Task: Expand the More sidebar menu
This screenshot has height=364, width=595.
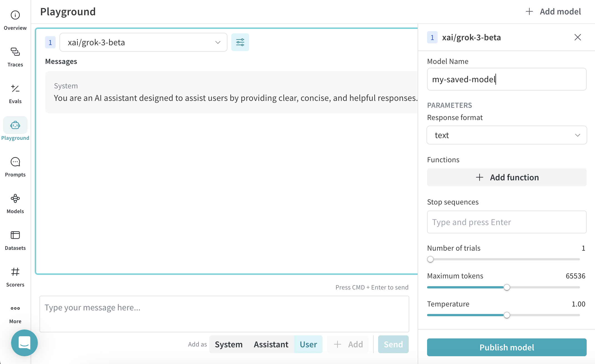Action: [15, 308]
